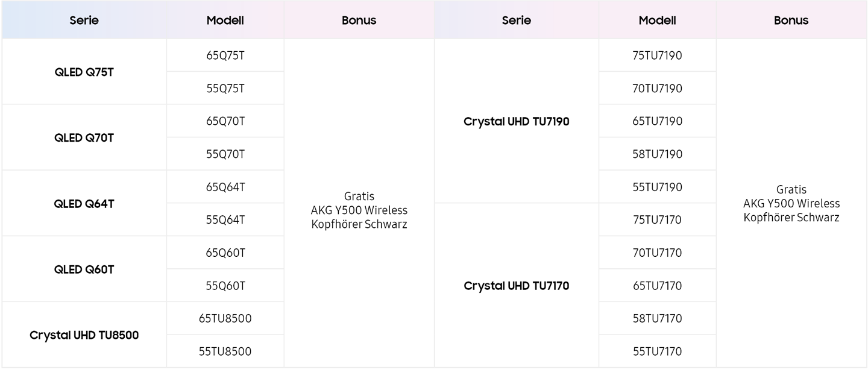Click the QLED Q75T series cell
The image size is (868, 381).
pos(84,72)
